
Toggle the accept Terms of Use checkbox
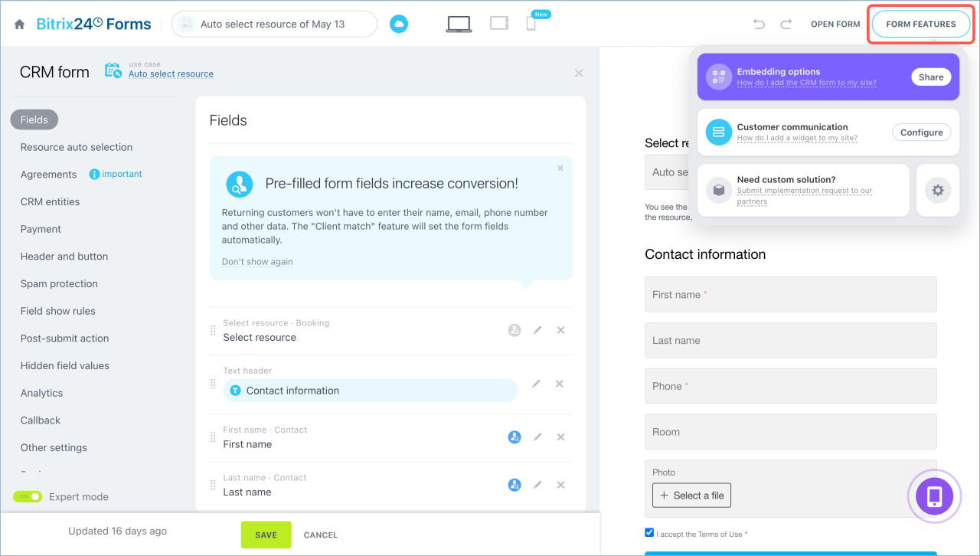pos(649,533)
